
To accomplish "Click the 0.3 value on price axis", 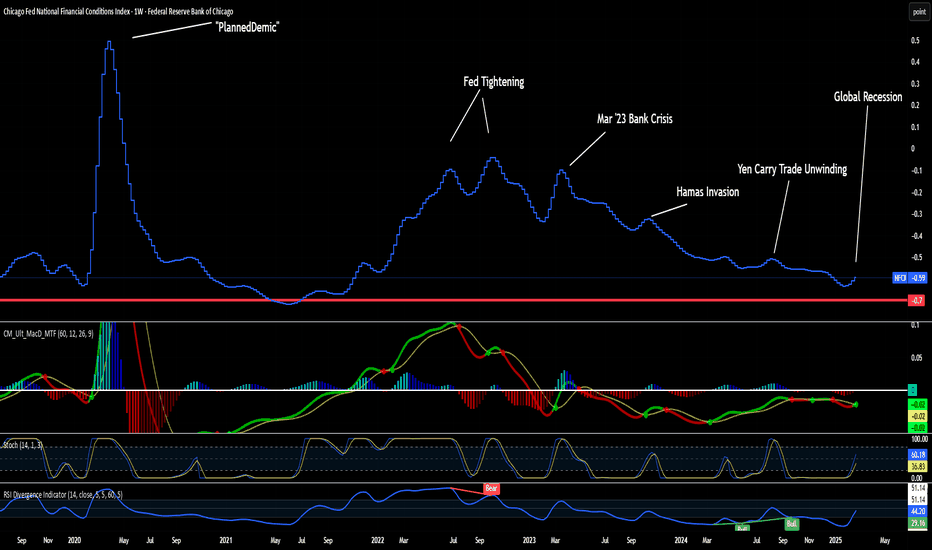I will [x=915, y=84].
